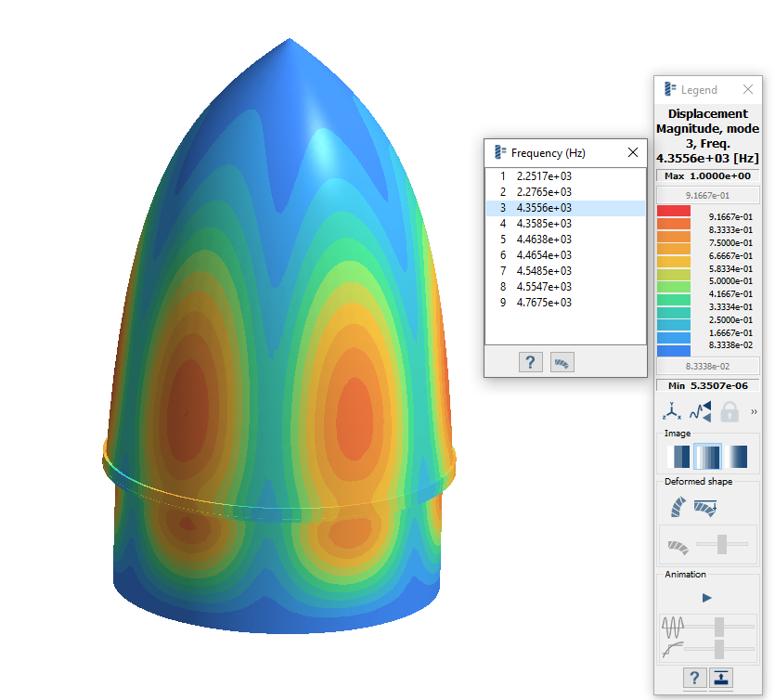Click the graph mirror icon beside the axes
The width and height of the screenshot is (775, 700).
700,410
